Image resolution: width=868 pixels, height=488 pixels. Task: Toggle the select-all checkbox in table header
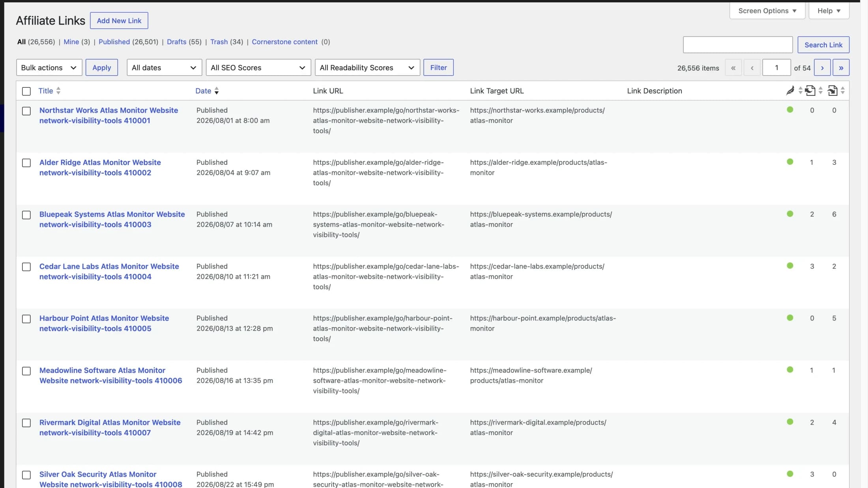(26, 91)
